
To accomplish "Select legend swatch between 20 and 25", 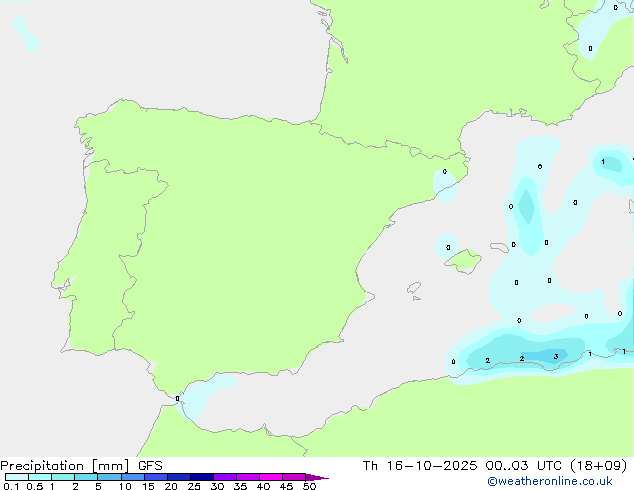I will click(179, 477).
